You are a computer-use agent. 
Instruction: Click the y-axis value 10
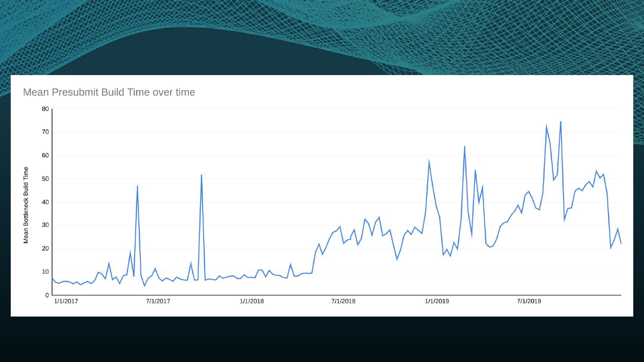(46, 272)
